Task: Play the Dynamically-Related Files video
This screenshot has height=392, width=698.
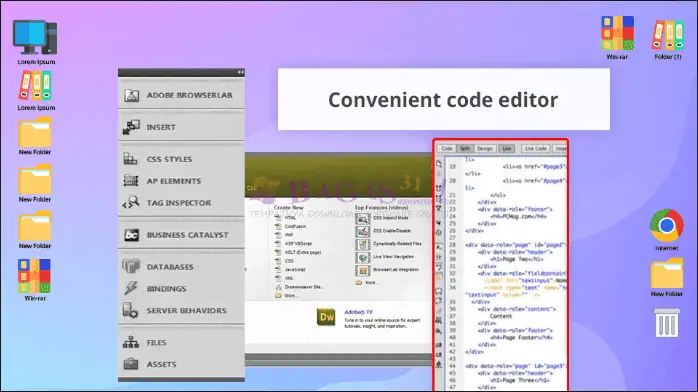Action: (389, 244)
